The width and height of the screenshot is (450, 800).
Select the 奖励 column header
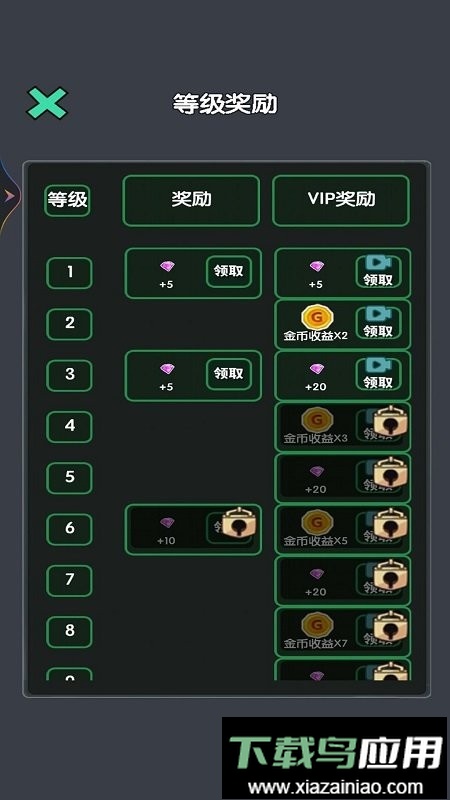(x=191, y=201)
